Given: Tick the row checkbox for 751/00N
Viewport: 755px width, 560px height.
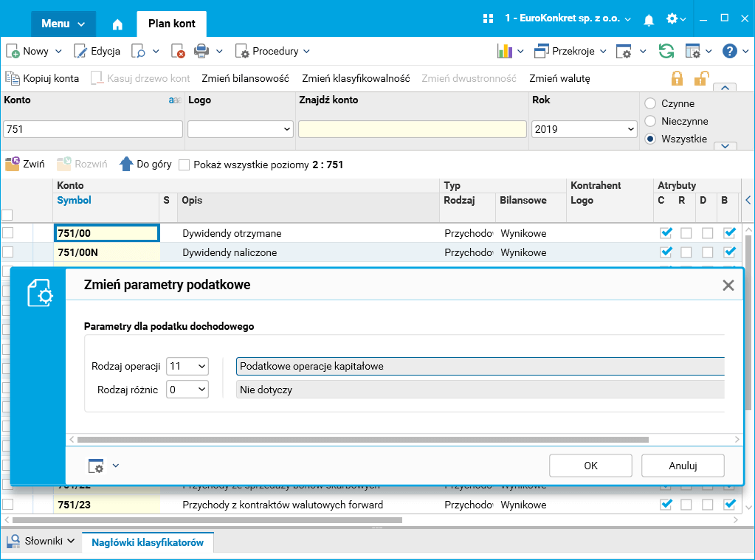Looking at the screenshot, I should 7,252.
